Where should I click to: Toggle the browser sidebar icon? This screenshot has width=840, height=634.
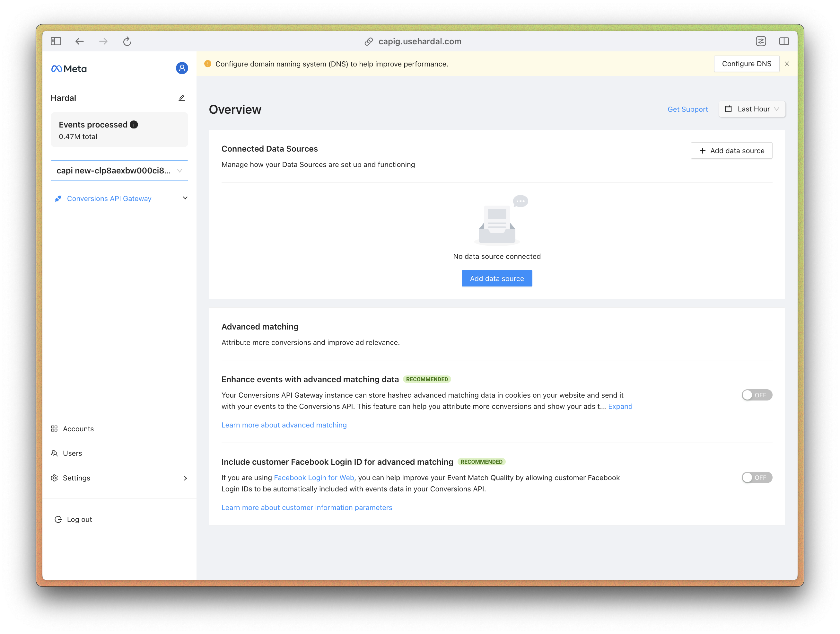point(56,41)
